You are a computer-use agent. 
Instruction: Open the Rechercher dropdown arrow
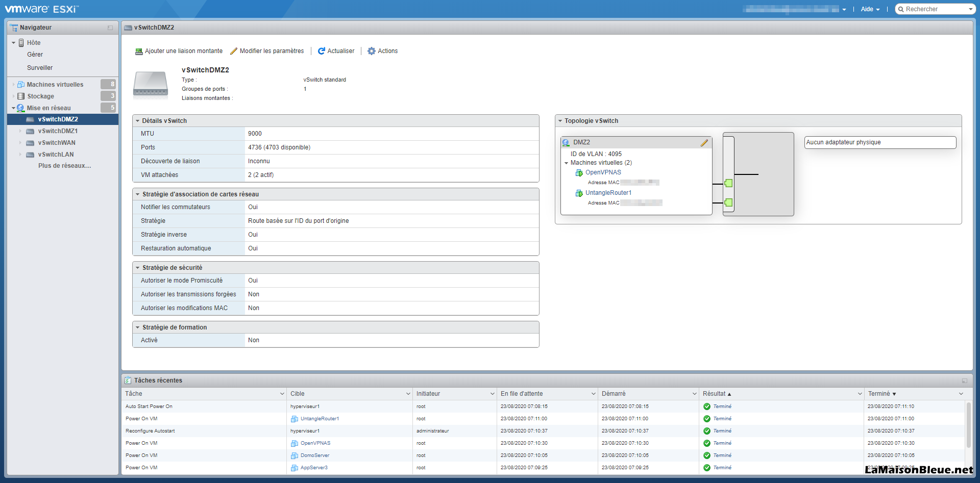click(x=970, y=9)
